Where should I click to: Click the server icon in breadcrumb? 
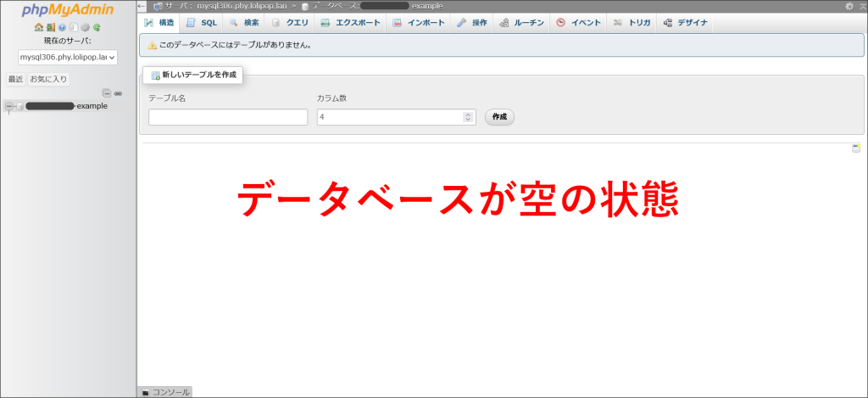[x=158, y=6]
